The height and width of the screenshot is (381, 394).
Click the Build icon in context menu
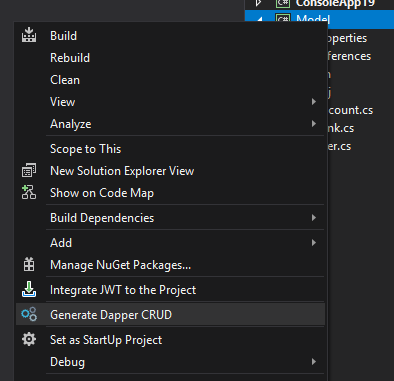point(29,35)
